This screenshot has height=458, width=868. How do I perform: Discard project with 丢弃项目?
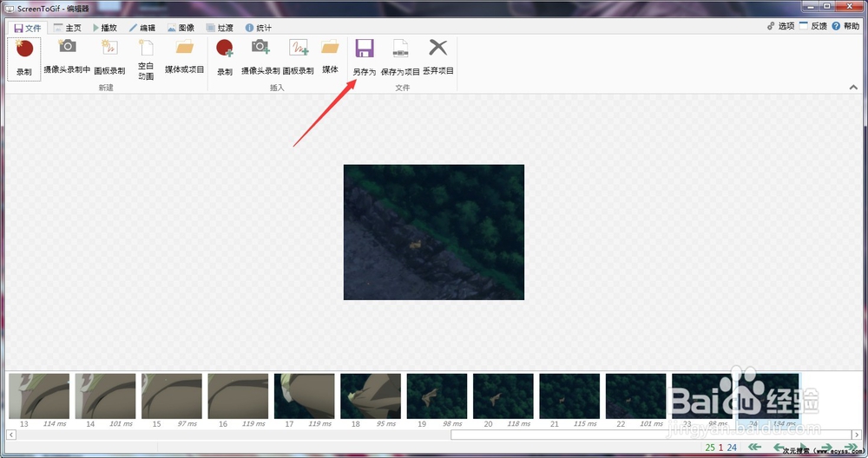tap(437, 57)
